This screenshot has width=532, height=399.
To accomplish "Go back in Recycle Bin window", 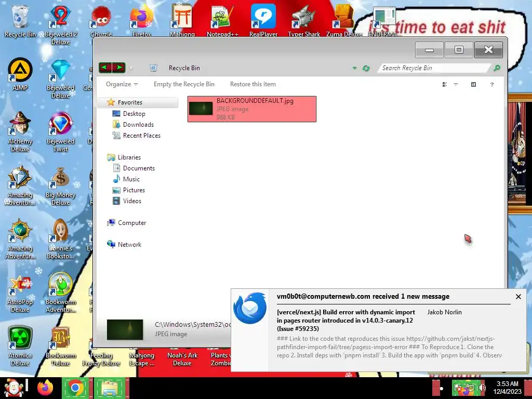I will coord(105,68).
